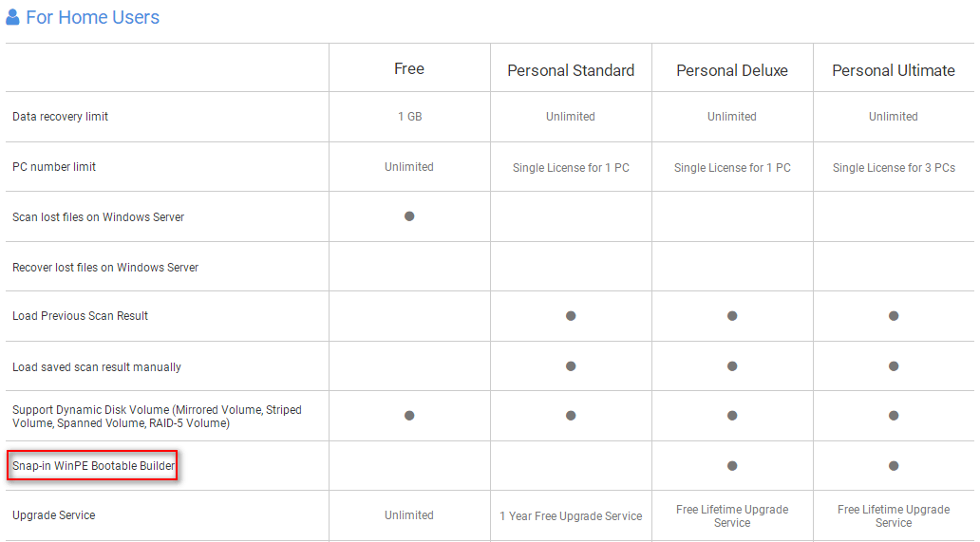Click Personal Ultimate dot for Load saved scan result

[894, 366]
